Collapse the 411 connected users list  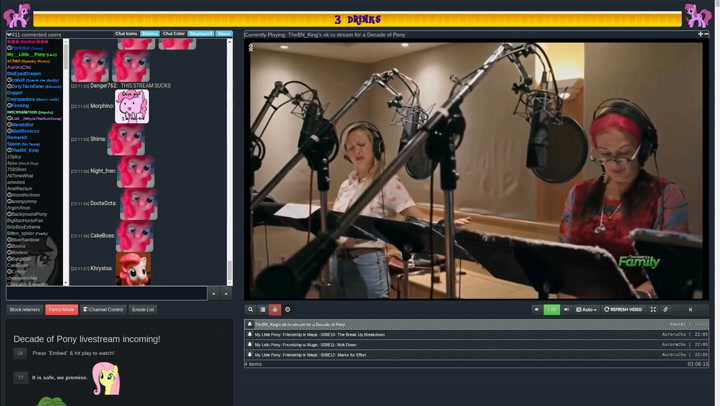(9, 34)
